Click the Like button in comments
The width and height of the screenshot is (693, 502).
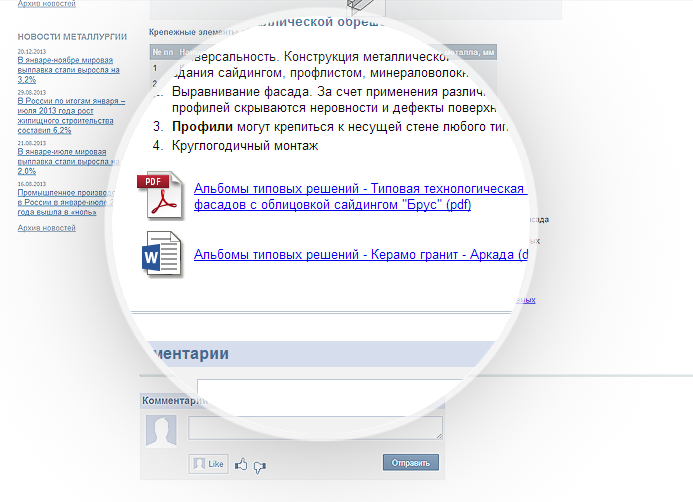tap(209, 464)
